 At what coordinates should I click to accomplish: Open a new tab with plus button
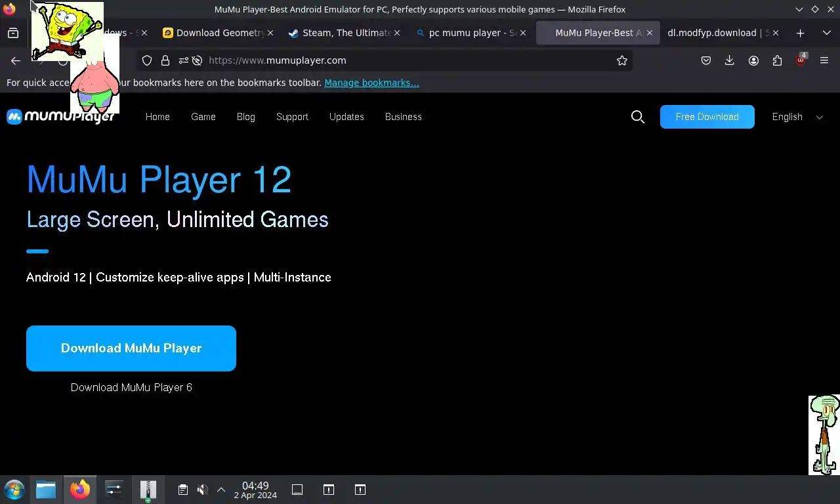pyautogui.click(x=800, y=33)
